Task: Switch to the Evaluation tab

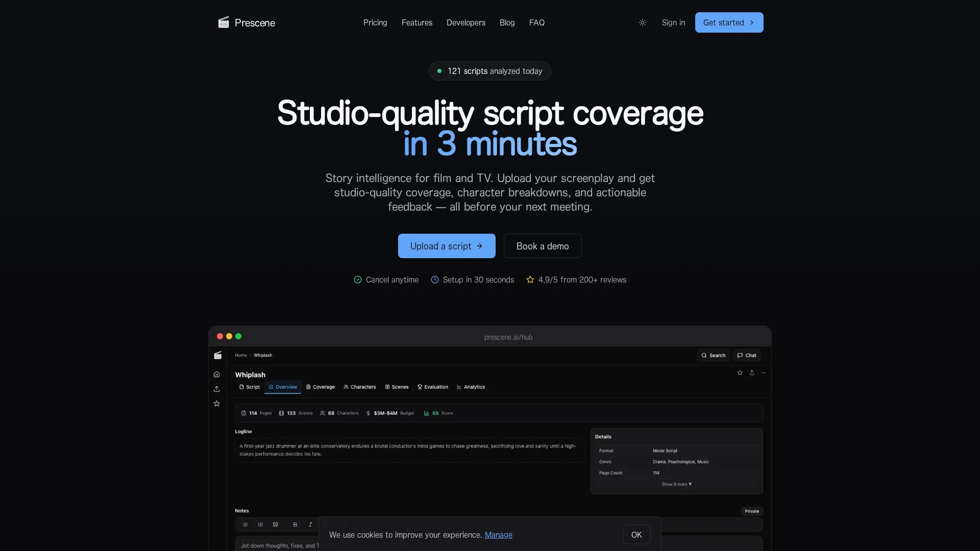Action: (x=433, y=387)
